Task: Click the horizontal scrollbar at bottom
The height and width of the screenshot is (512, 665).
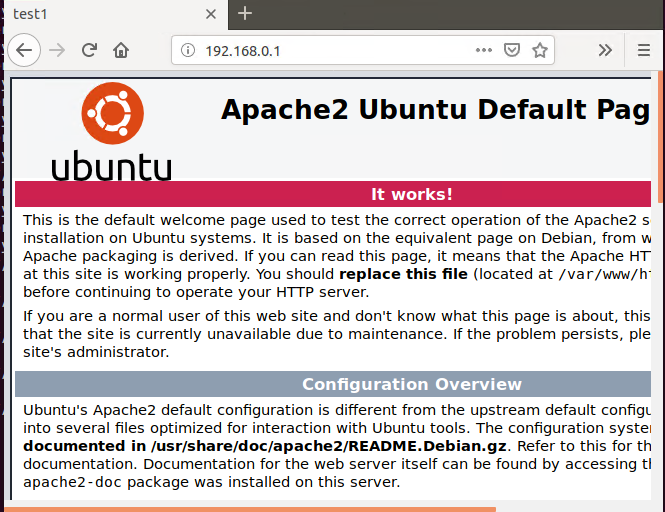Action: coord(250,509)
